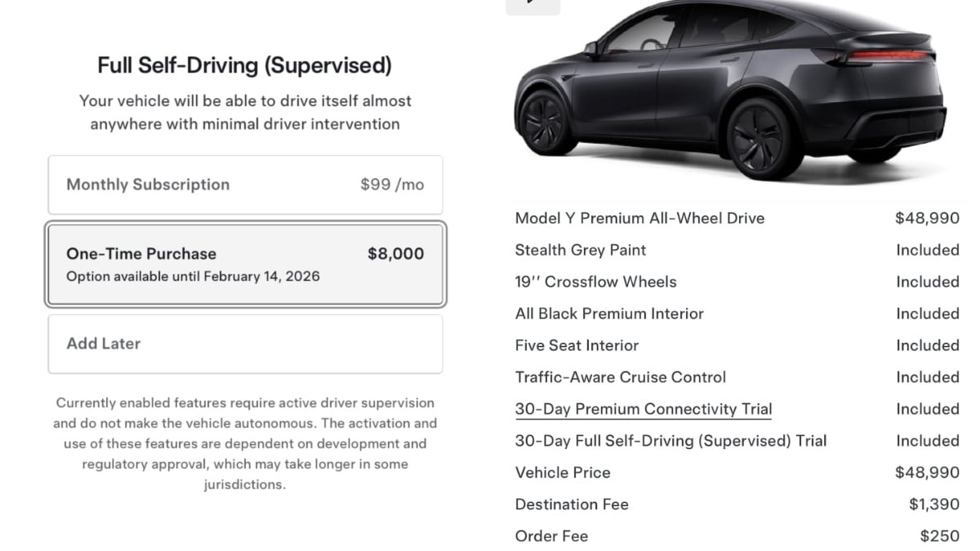Click the Traffic-Aware Cruise Control item
Viewport: 980px width, 551px height.
[x=620, y=377]
